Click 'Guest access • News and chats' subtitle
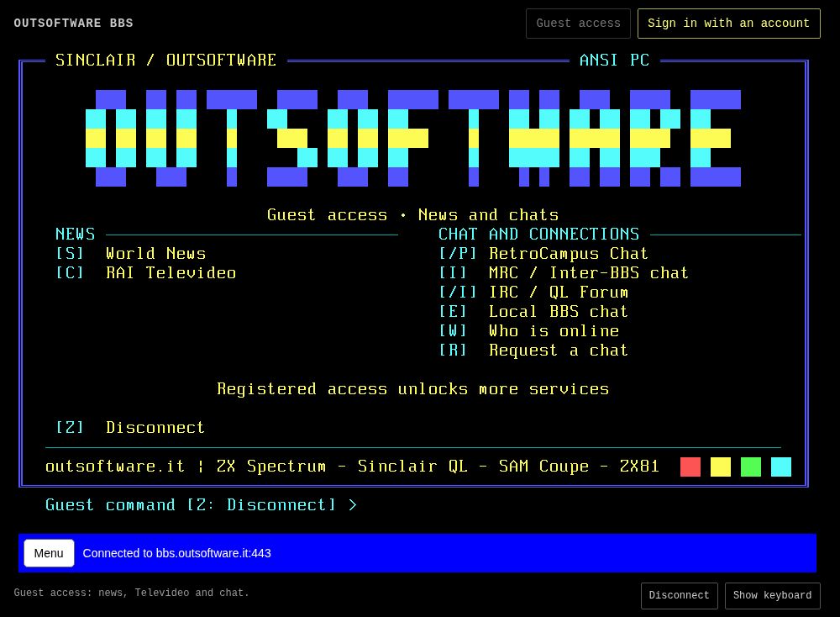 (413, 215)
